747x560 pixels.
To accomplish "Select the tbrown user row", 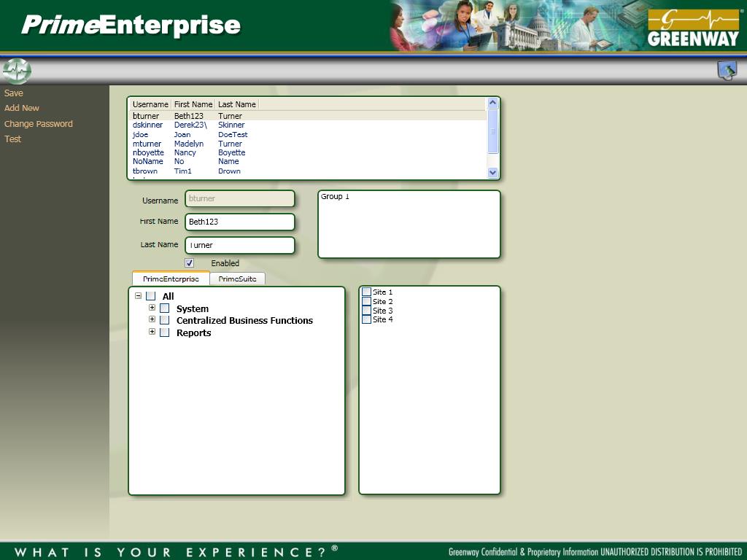I will [x=308, y=171].
